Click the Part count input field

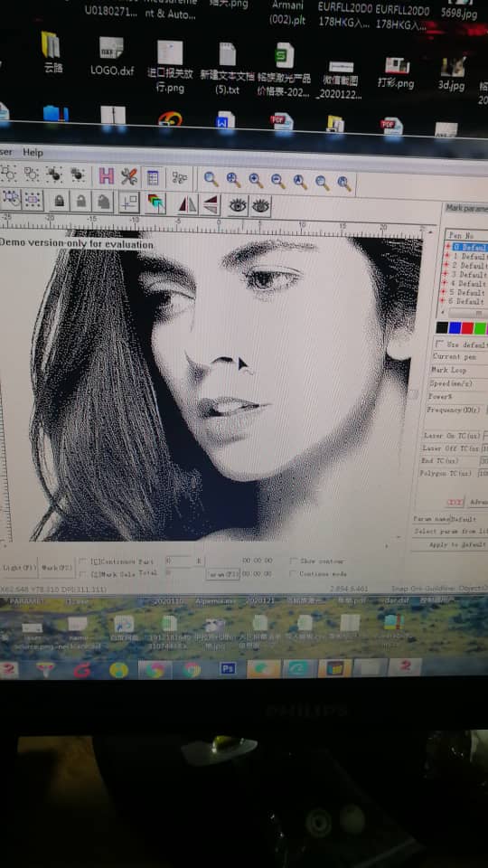point(179,561)
